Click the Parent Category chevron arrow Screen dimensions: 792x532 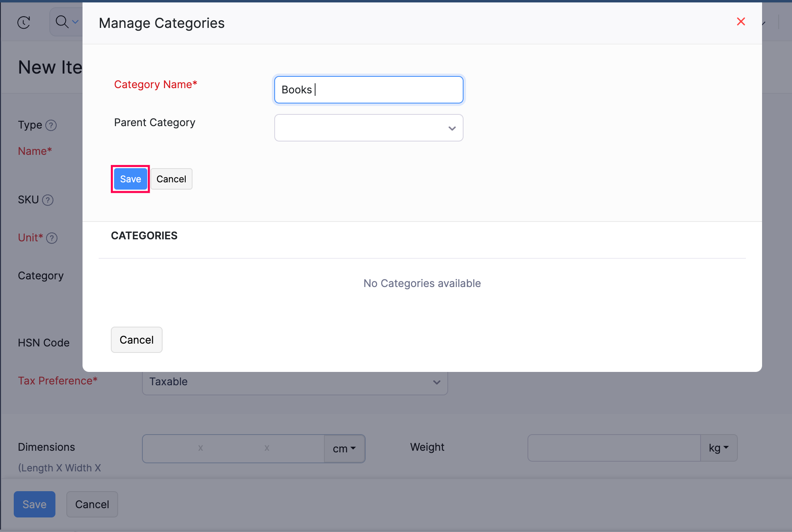(452, 129)
